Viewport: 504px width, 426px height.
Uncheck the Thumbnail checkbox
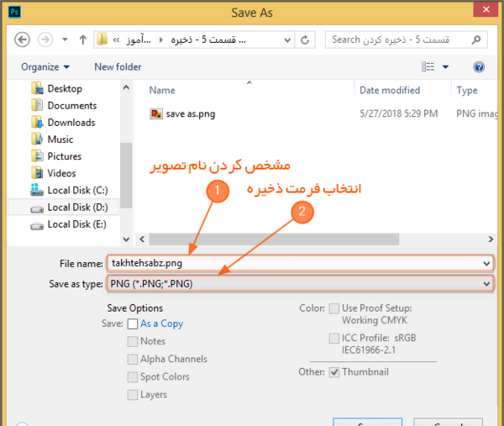pos(334,372)
